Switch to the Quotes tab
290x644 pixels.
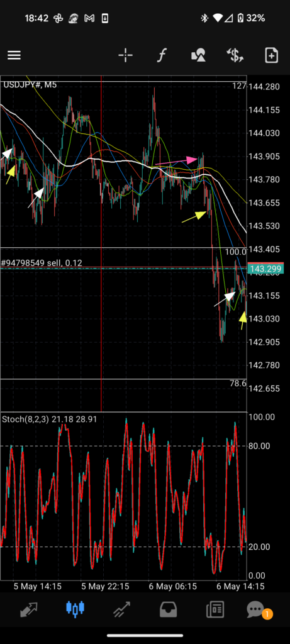(x=29, y=609)
